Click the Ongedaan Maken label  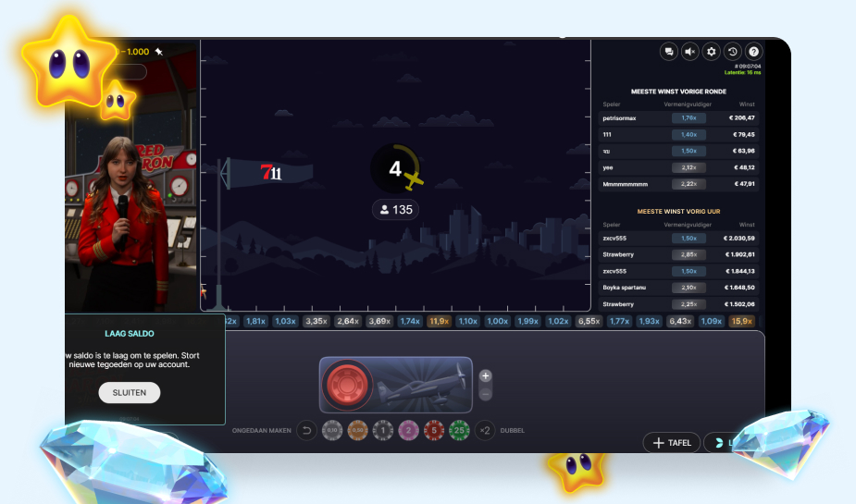point(262,430)
